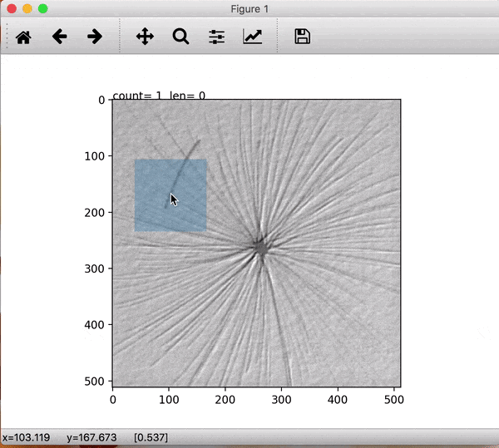Viewport: 499px width, 448px height.
Task: Click the x-axis tick label 400
Action: [338, 400]
